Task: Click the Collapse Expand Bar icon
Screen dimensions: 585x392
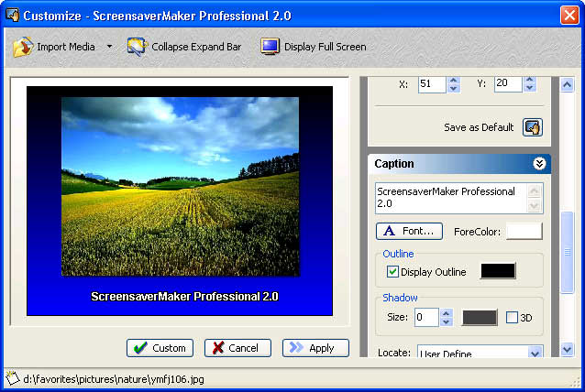Action: click(x=137, y=47)
